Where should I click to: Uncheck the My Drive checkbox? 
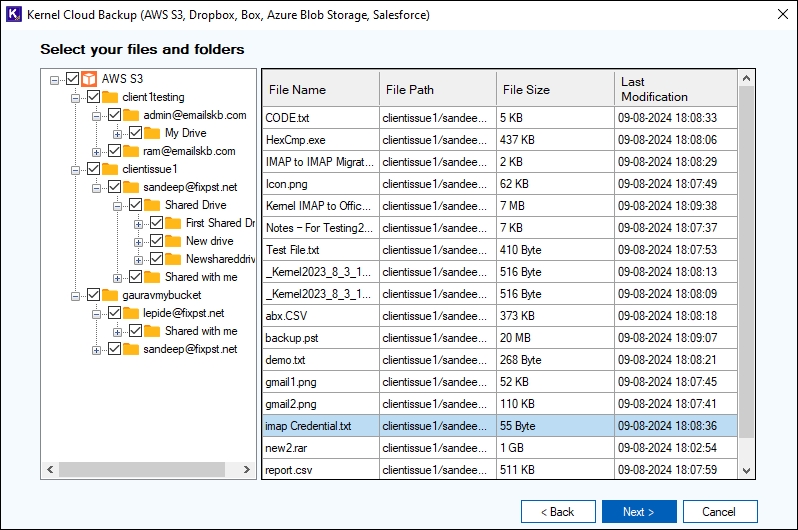pyautogui.click(x=135, y=133)
